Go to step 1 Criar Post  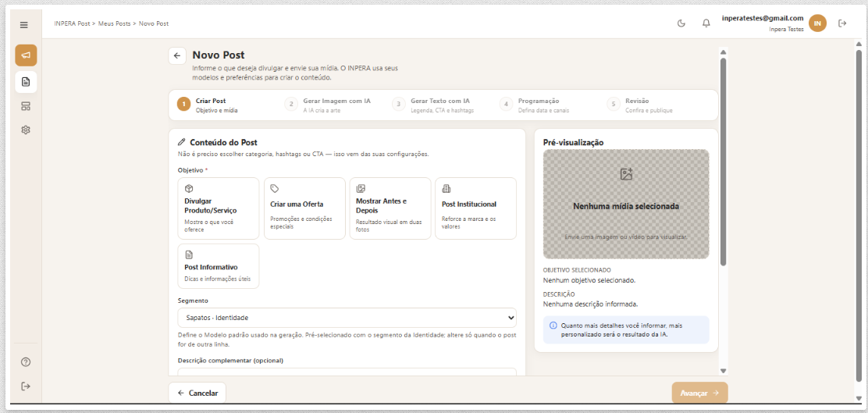click(x=208, y=105)
